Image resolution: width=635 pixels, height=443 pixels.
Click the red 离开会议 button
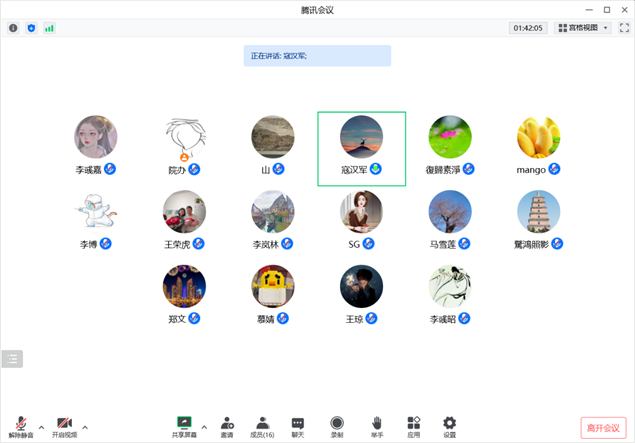pyautogui.click(x=603, y=427)
